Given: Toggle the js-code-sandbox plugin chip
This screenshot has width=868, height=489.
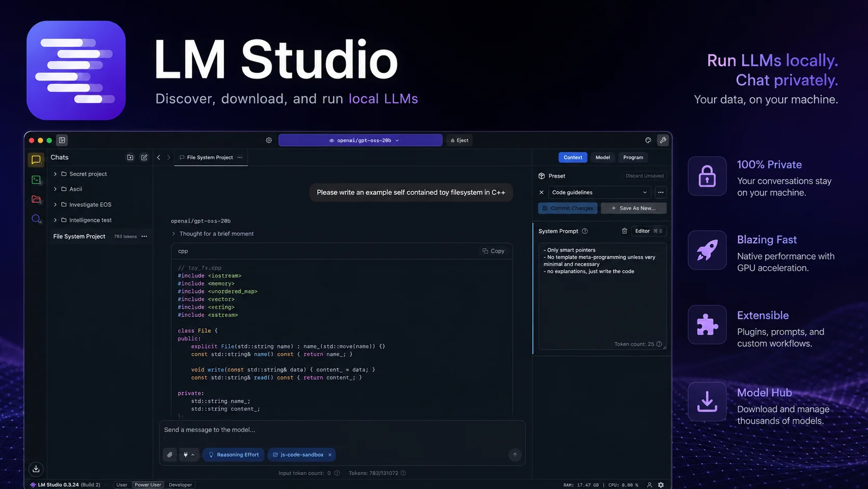Looking at the screenshot, I should (301, 455).
